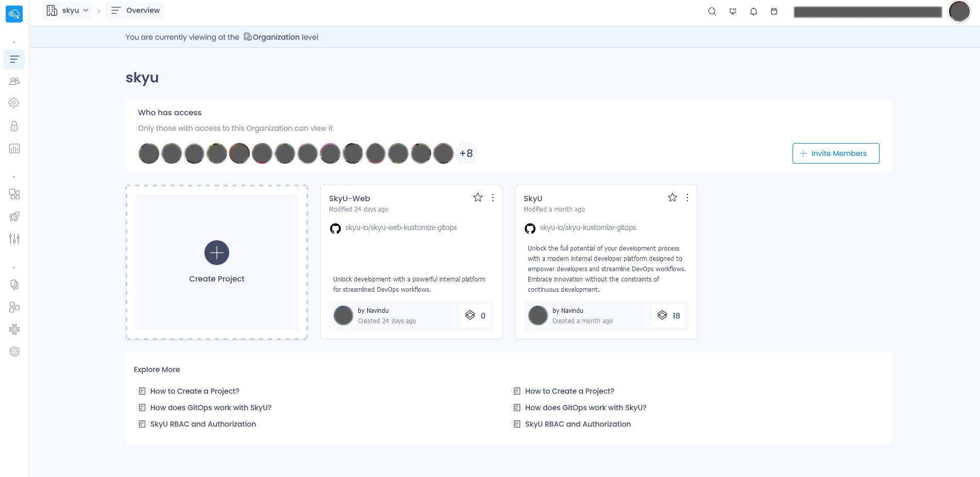Open SkyU project title
The height and width of the screenshot is (477, 980).
point(533,199)
